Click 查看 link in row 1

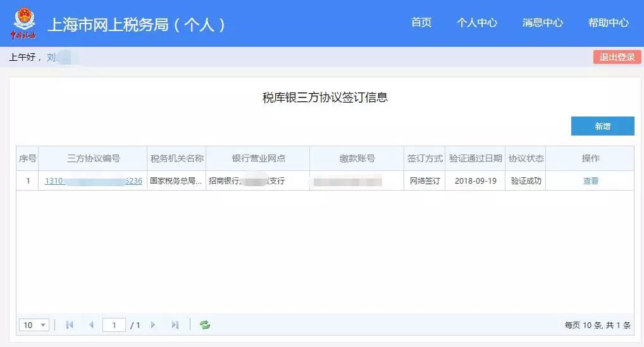point(591,181)
